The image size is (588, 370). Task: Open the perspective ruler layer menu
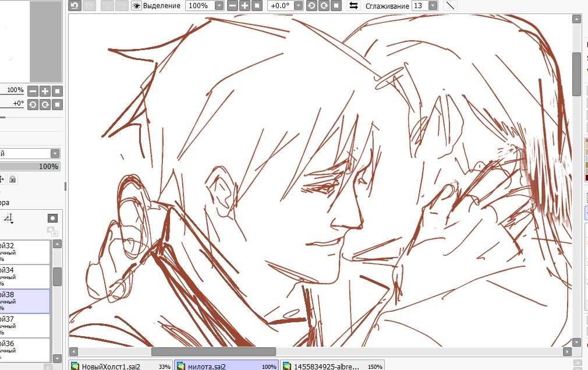tap(8, 219)
